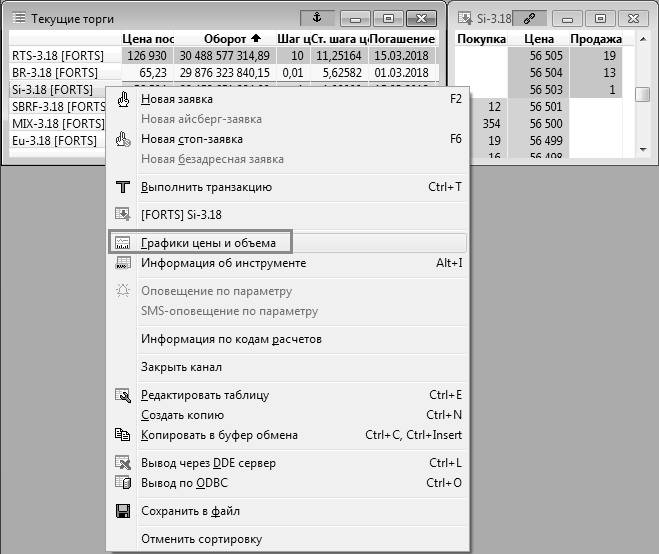Click the DDE server output icon

pyautogui.click(x=124, y=463)
